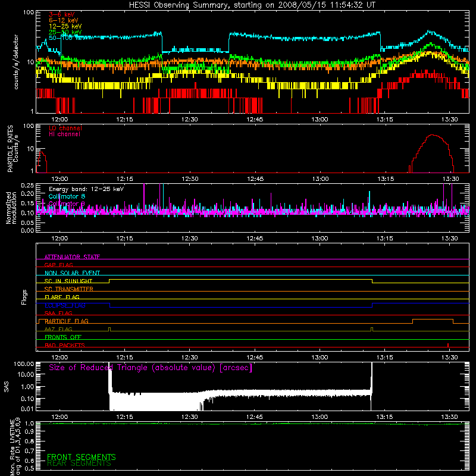Screen dimensions: 476x476
Task: Select the red '3-6 keV' legend label
Action: tap(61, 14)
